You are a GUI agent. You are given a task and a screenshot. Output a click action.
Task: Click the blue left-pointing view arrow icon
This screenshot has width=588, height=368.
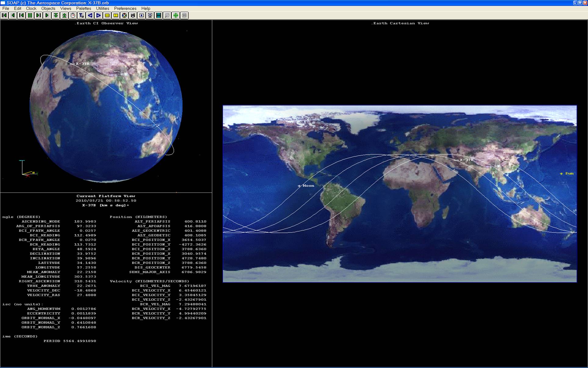(90, 15)
